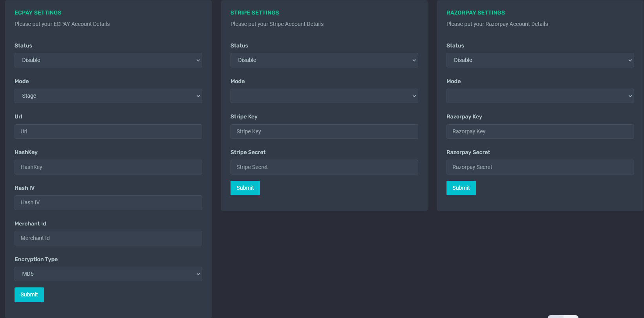Focus the HashKey text field
Image resolution: width=644 pixels, height=318 pixels.
point(108,167)
